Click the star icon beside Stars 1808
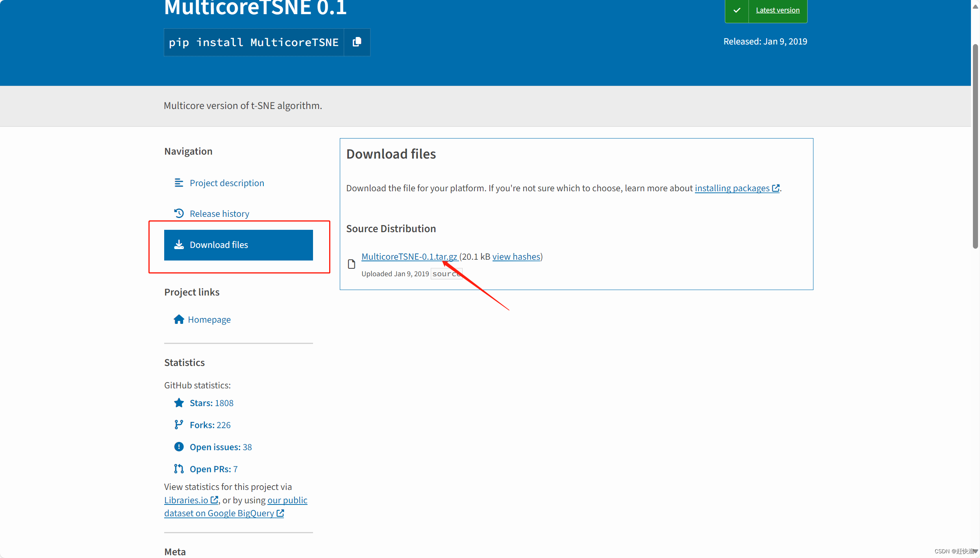 (x=179, y=403)
